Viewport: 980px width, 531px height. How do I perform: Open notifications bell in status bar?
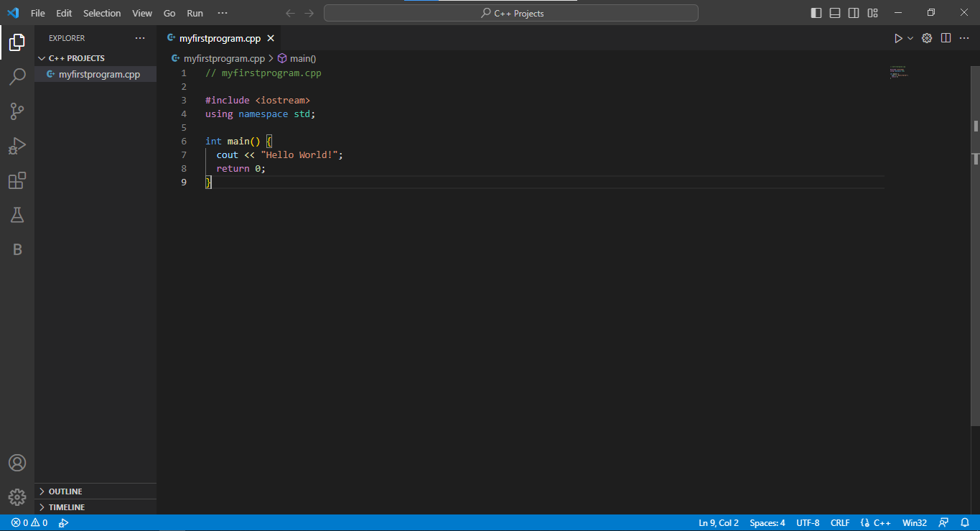coord(965,523)
